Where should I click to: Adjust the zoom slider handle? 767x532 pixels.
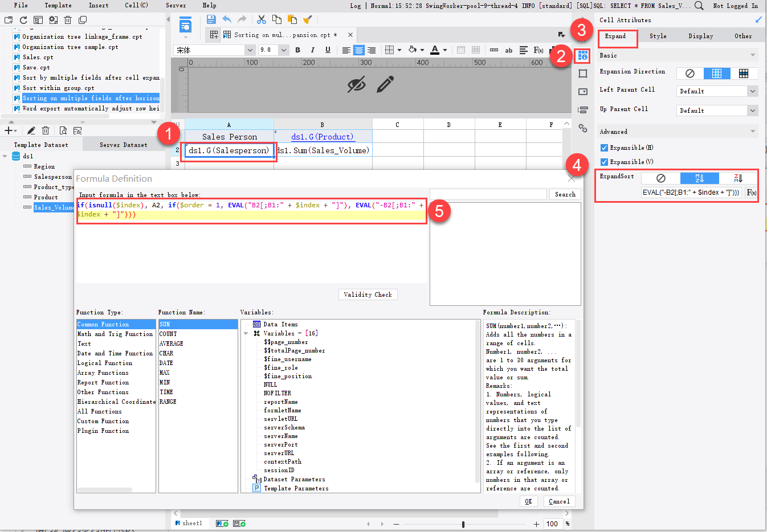(x=463, y=524)
